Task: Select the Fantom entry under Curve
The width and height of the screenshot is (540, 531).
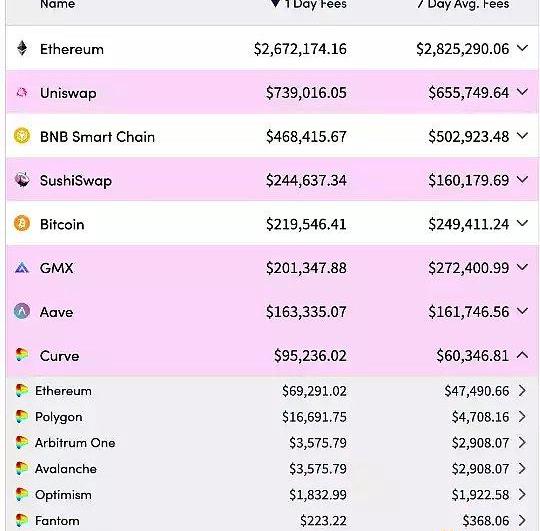Action: coord(57,521)
